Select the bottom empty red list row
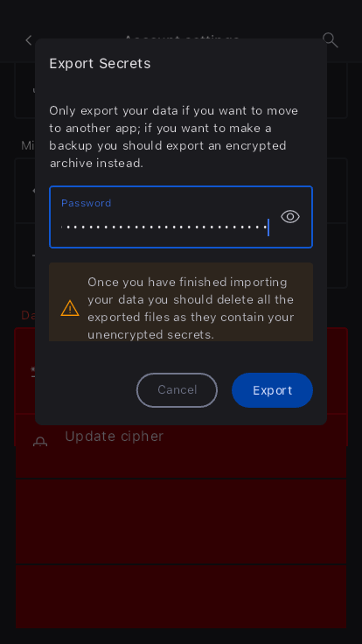 [181, 597]
